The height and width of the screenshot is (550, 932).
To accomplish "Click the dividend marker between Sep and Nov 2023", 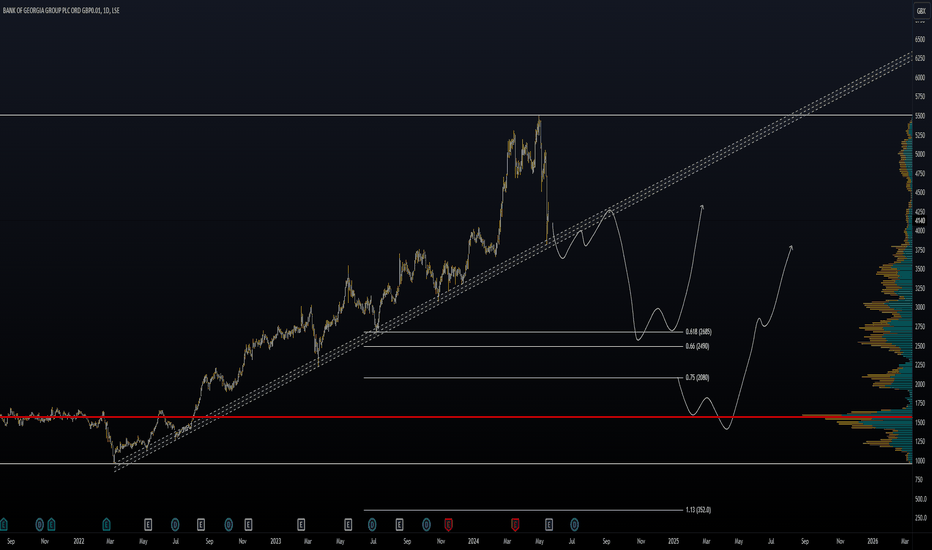I will pos(426,524).
